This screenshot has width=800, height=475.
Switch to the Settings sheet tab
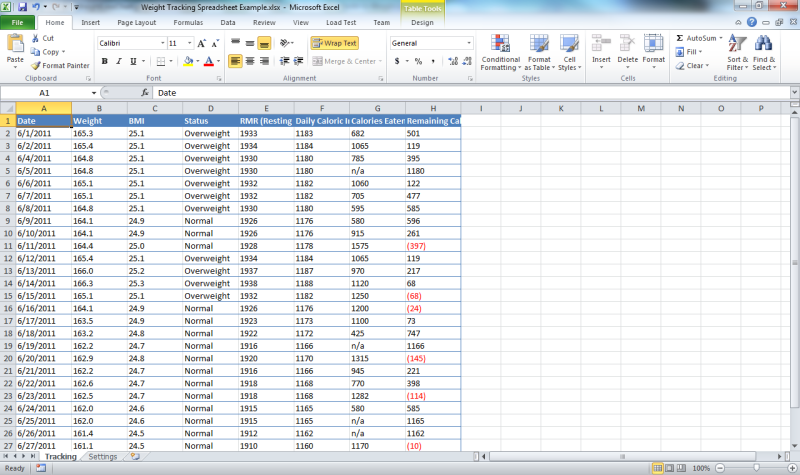(103, 457)
